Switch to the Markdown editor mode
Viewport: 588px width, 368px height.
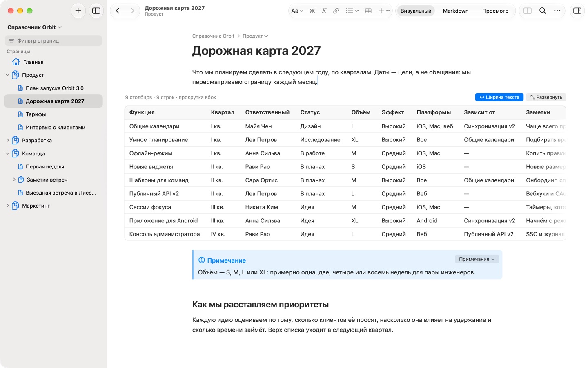point(456,11)
